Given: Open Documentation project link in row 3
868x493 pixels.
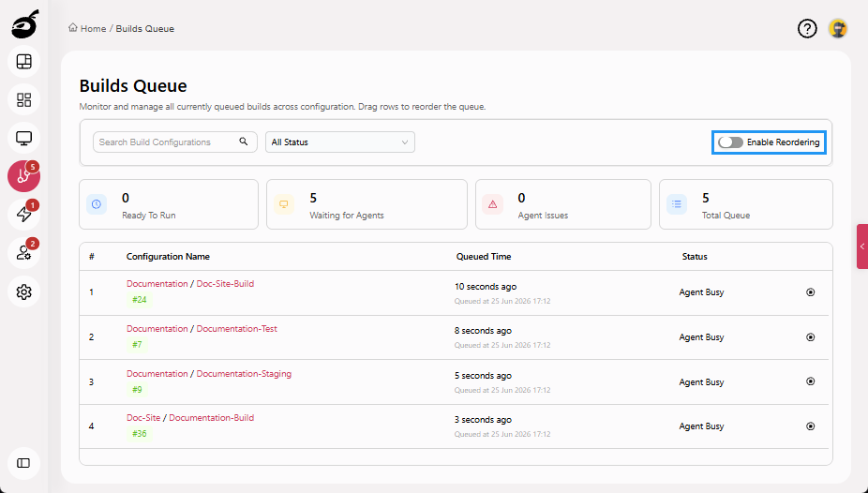Looking at the screenshot, I should tap(157, 373).
